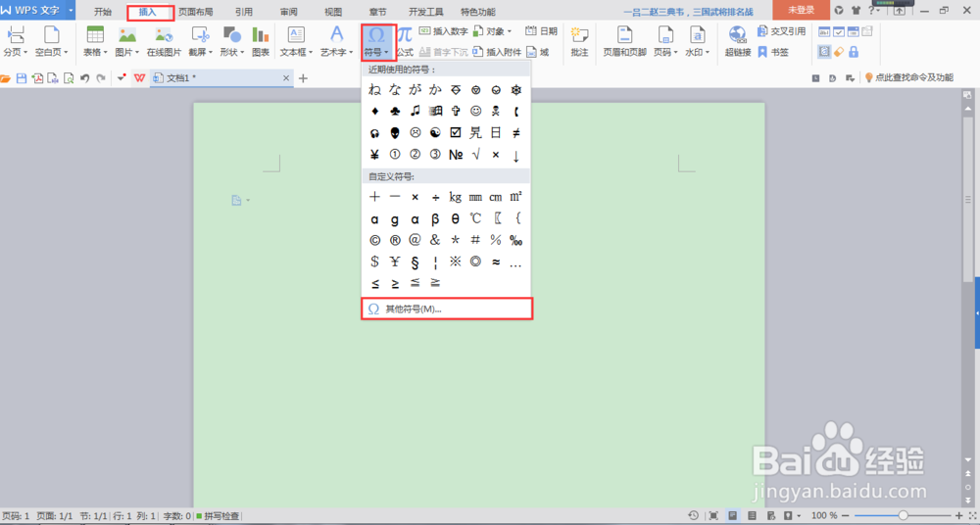Click the 书签 bookmark button

tap(773, 53)
